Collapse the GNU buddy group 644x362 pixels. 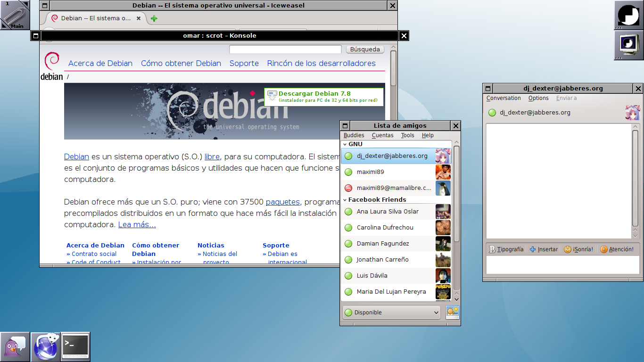point(345,144)
